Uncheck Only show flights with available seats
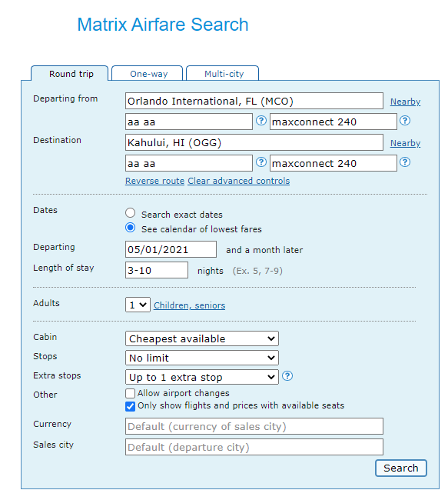The height and width of the screenshot is (500, 448). [130, 406]
